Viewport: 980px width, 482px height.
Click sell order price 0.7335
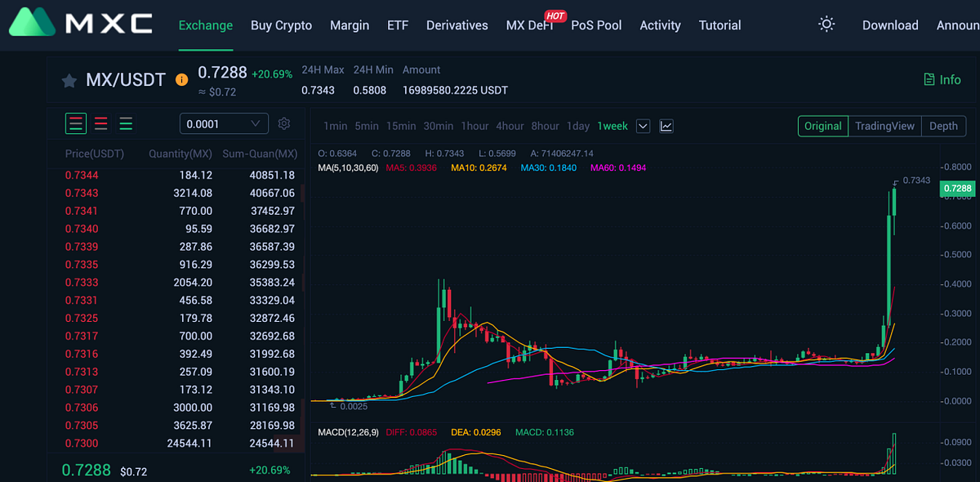(x=82, y=265)
